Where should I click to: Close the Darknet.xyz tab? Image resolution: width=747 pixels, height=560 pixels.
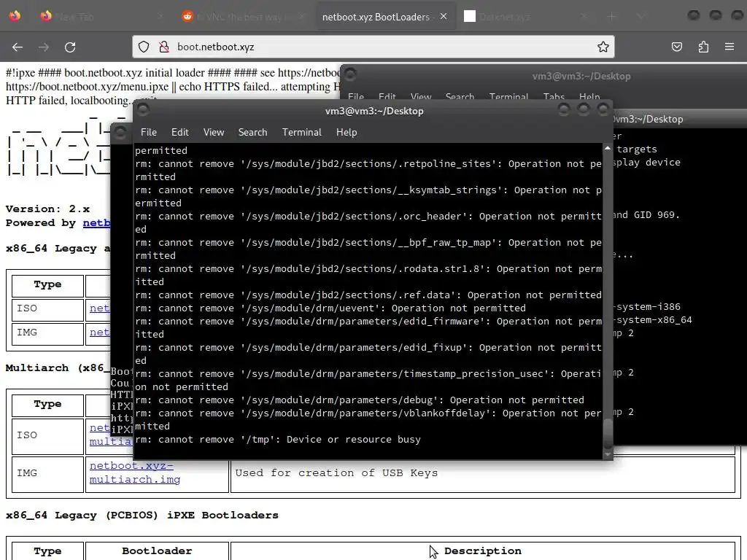point(584,17)
